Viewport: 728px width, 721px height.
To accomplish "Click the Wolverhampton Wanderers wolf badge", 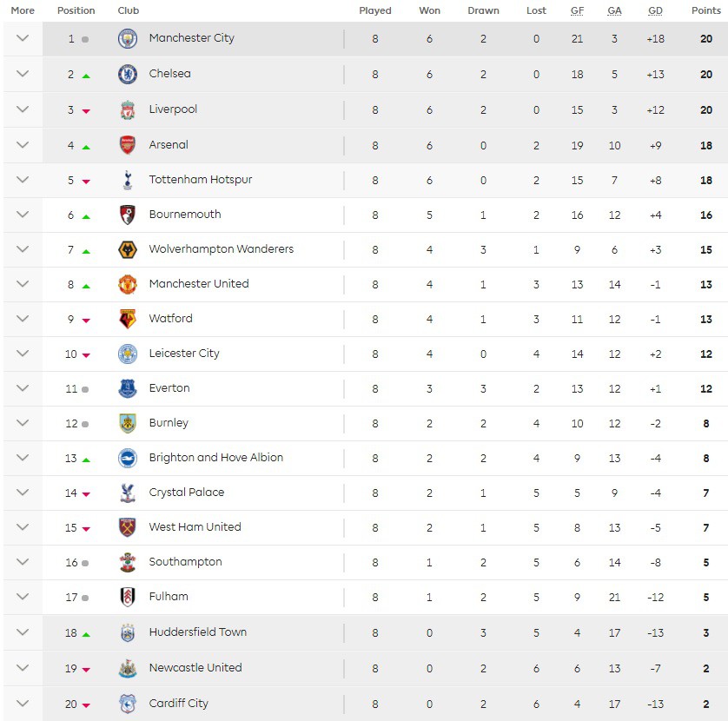I will point(128,250).
